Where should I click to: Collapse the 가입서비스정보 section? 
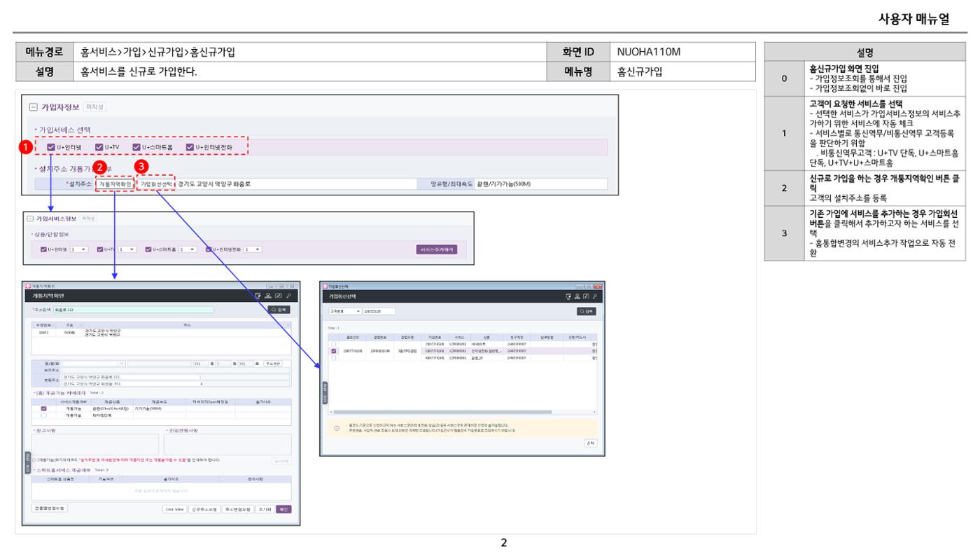click(x=29, y=219)
